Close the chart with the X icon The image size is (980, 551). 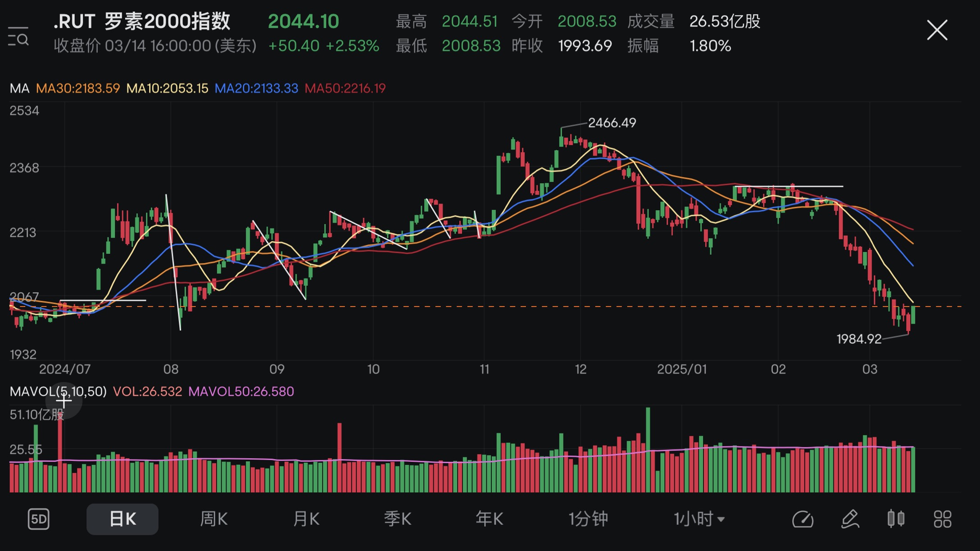[937, 30]
